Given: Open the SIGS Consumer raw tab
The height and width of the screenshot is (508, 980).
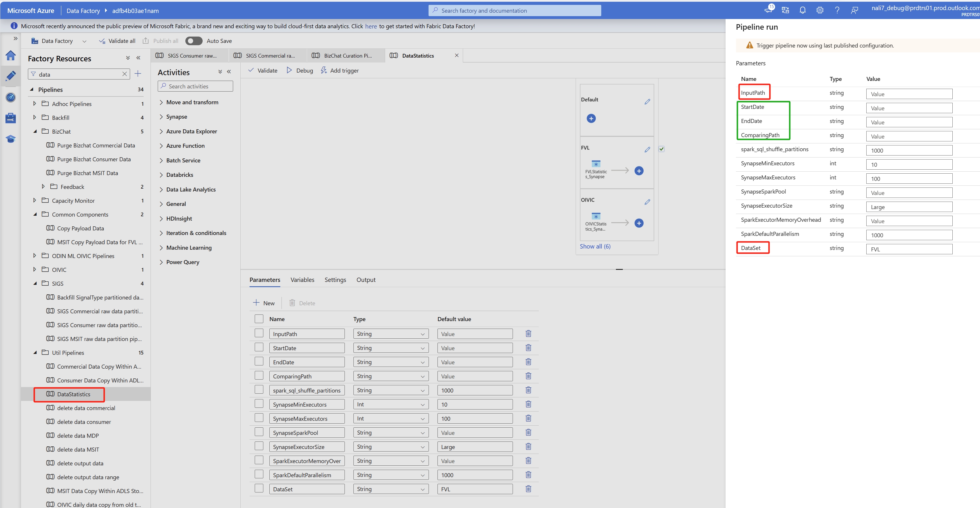Looking at the screenshot, I should [189, 56].
